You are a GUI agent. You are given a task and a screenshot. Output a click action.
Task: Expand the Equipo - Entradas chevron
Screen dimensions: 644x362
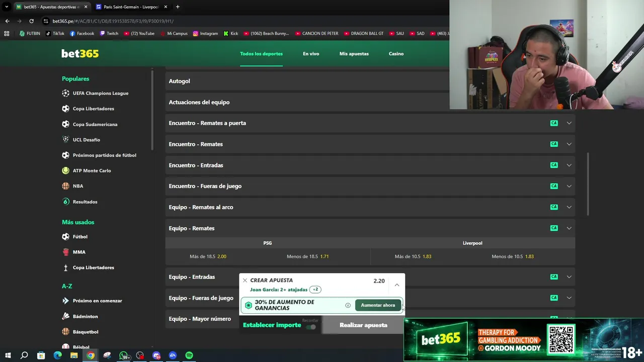pyautogui.click(x=569, y=277)
